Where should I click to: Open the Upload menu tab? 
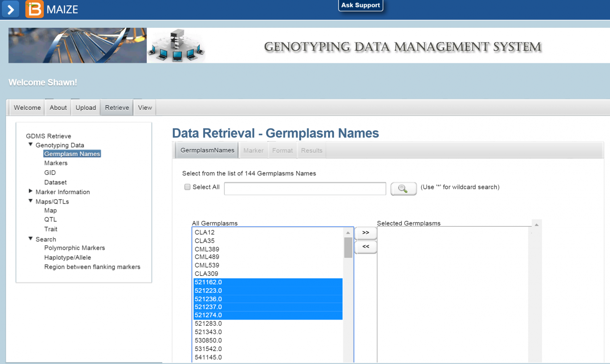tap(86, 108)
